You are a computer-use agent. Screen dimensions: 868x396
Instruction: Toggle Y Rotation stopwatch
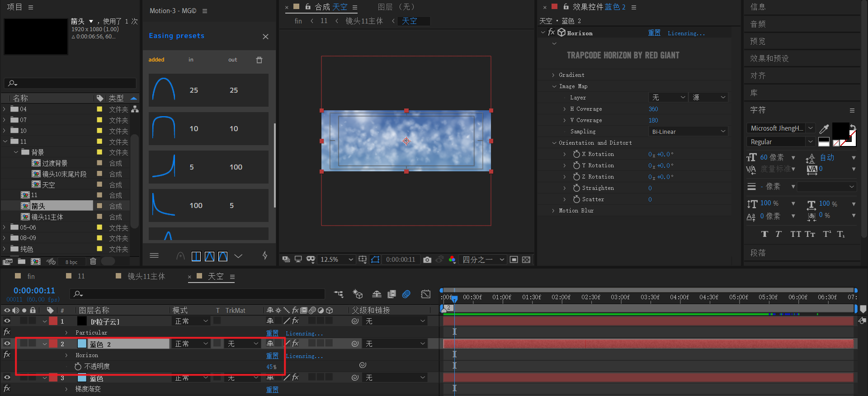(x=576, y=165)
